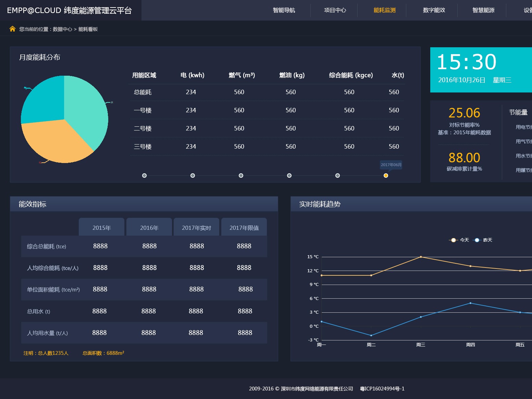Click the 人均用水量 (t/人) row label

click(x=48, y=333)
